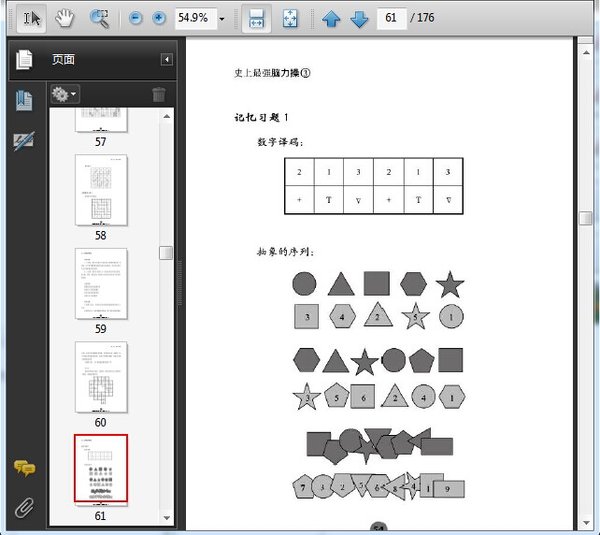Image resolution: width=600 pixels, height=535 pixels.
Task: Click the zoom in plus button
Action: tap(159, 19)
